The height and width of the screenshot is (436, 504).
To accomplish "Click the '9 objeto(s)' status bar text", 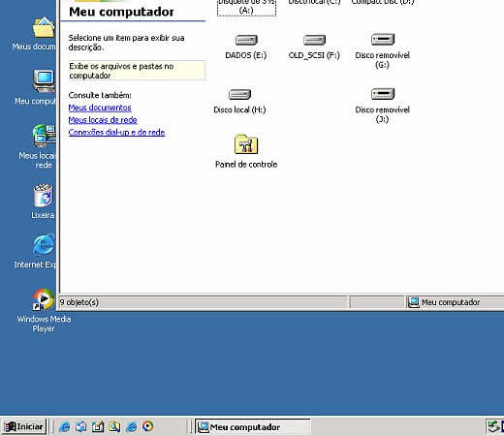I will pos(79,302).
